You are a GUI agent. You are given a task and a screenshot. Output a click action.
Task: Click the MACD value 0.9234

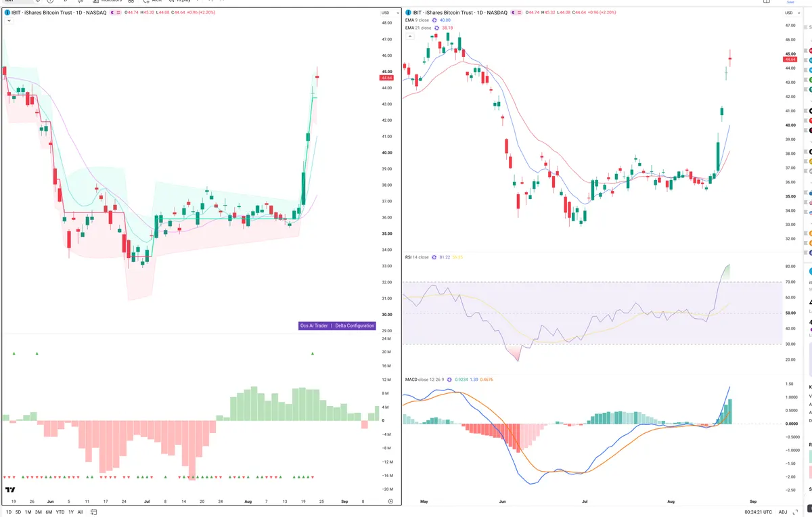point(462,380)
